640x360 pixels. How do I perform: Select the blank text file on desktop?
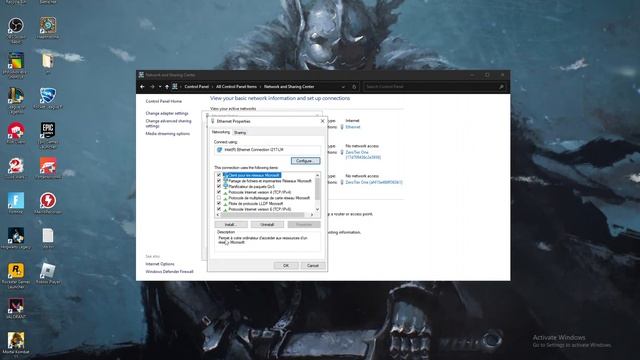click(x=48, y=236)
